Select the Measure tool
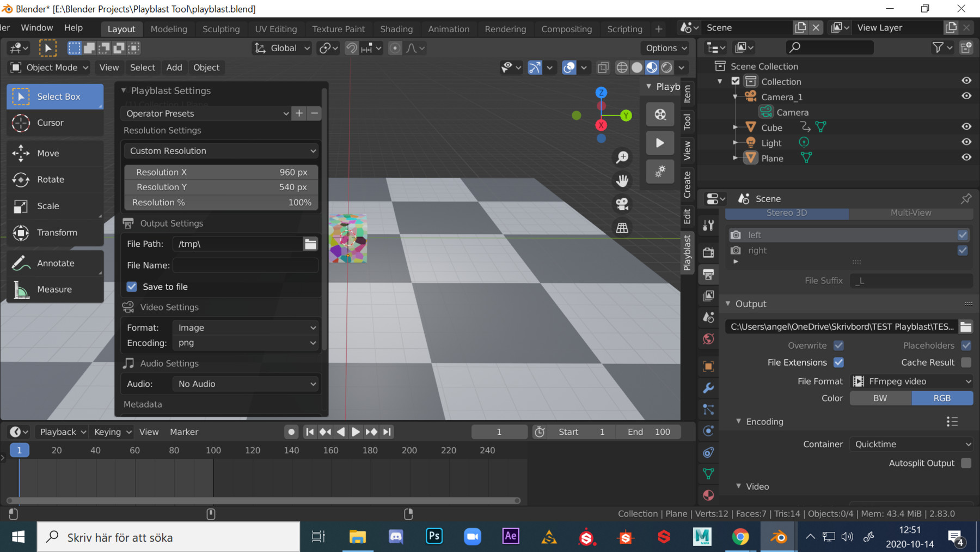The width and height of the screenshot is (980, 552). [54, 289]
